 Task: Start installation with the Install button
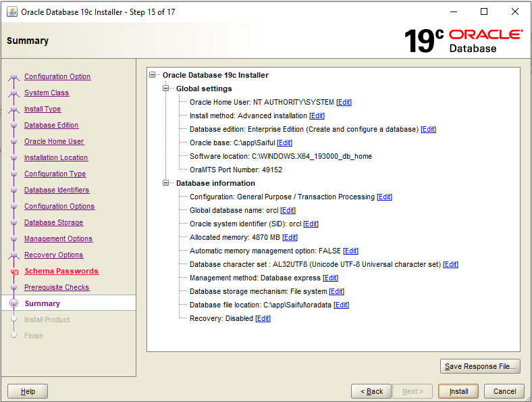click(x=458, y=391)
